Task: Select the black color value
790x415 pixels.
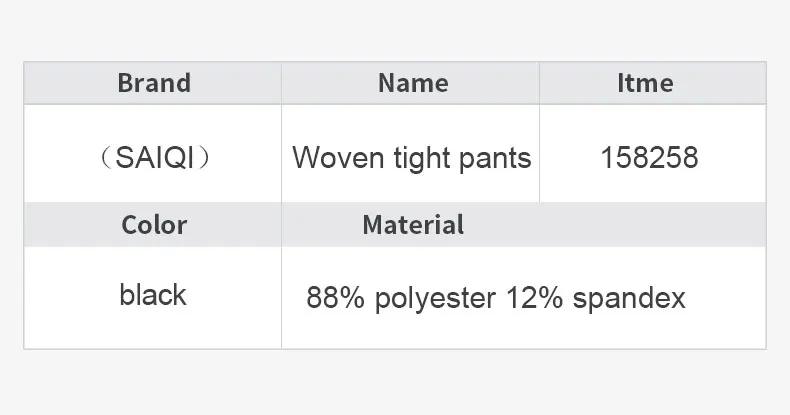Action: [153, 295]
